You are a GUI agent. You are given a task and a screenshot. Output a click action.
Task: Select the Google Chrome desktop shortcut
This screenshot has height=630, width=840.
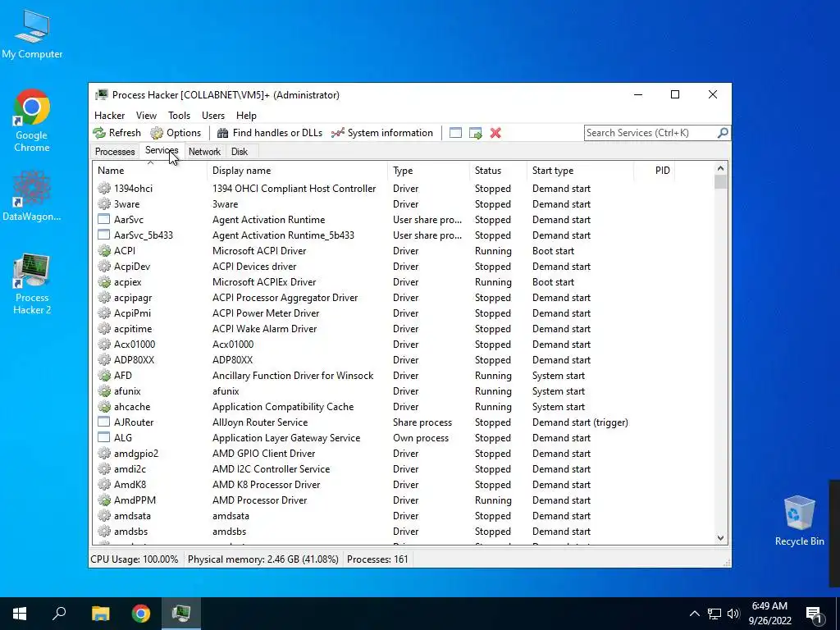32,121
